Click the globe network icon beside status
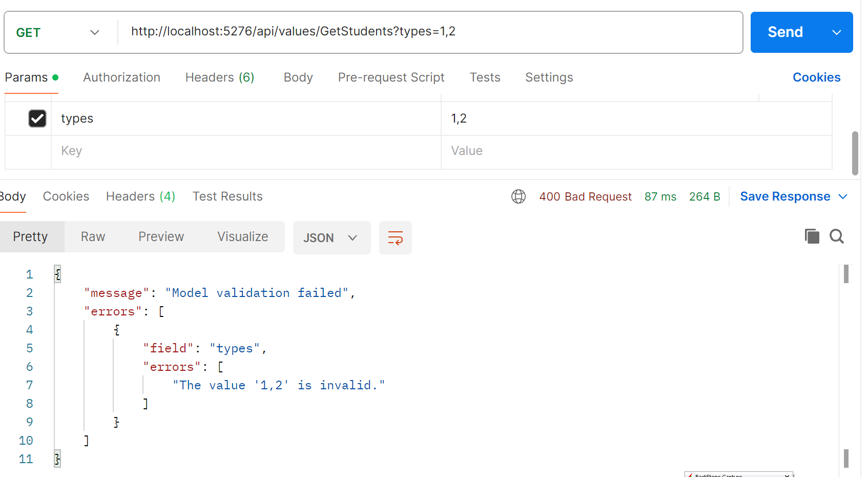The image size is (868, 477). [519, 196]
